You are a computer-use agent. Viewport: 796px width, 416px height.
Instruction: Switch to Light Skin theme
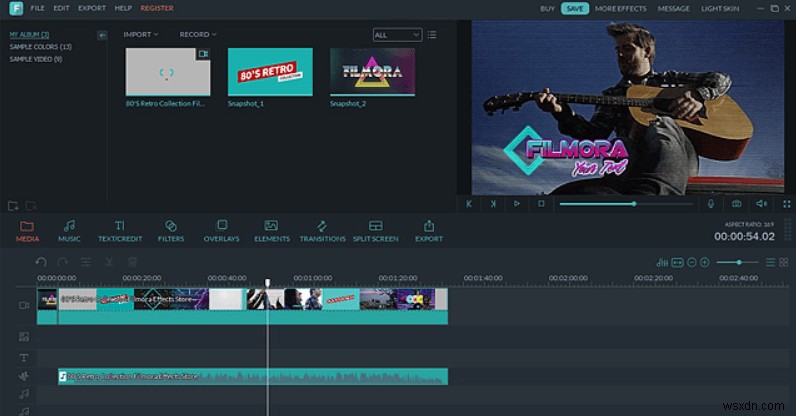point(720,9)
